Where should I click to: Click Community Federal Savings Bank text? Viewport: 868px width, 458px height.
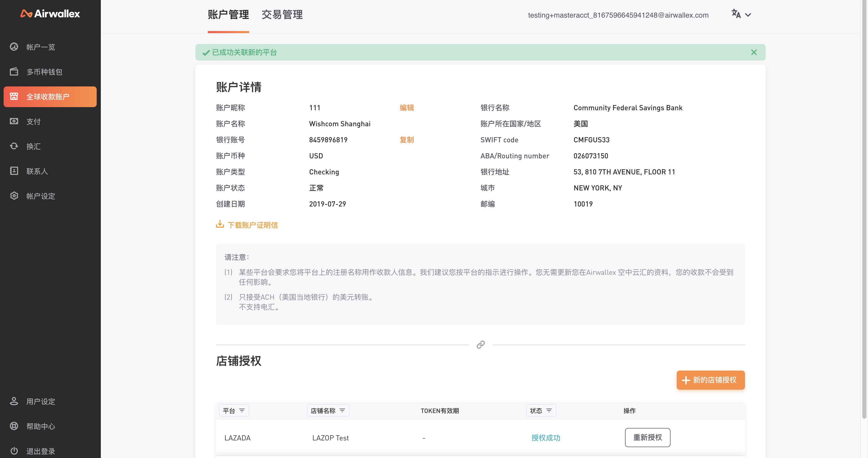click(x=628, y=108)
